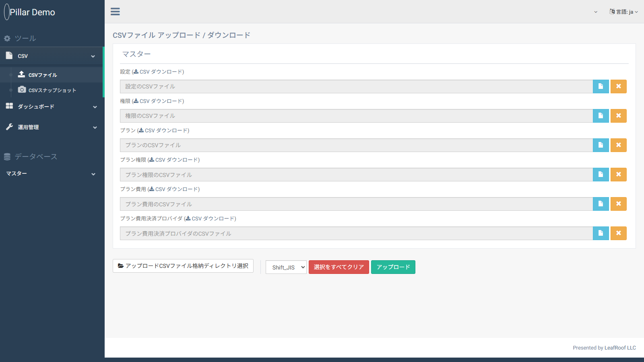Click the upload icon beside CSVファイル in the sidebar

[x=22, y=74]
